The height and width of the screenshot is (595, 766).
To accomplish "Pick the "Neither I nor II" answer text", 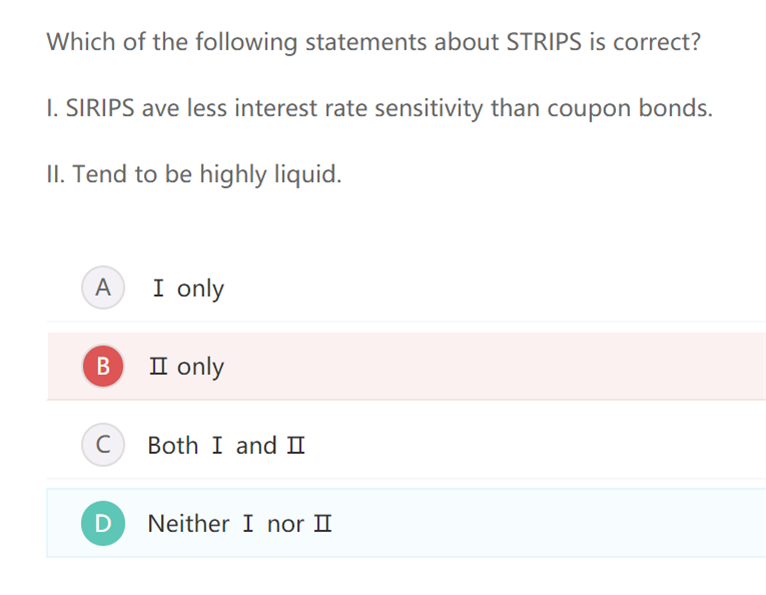I will pos(239,523).
